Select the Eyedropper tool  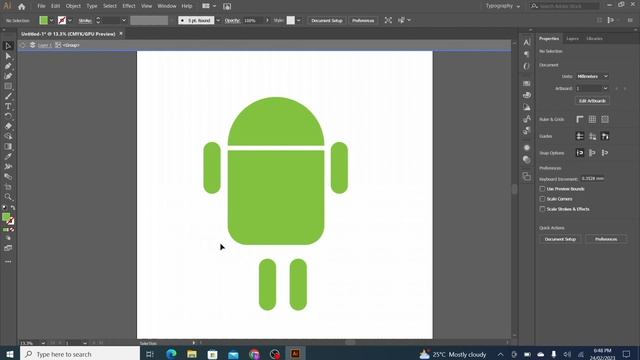click(8, 156)
